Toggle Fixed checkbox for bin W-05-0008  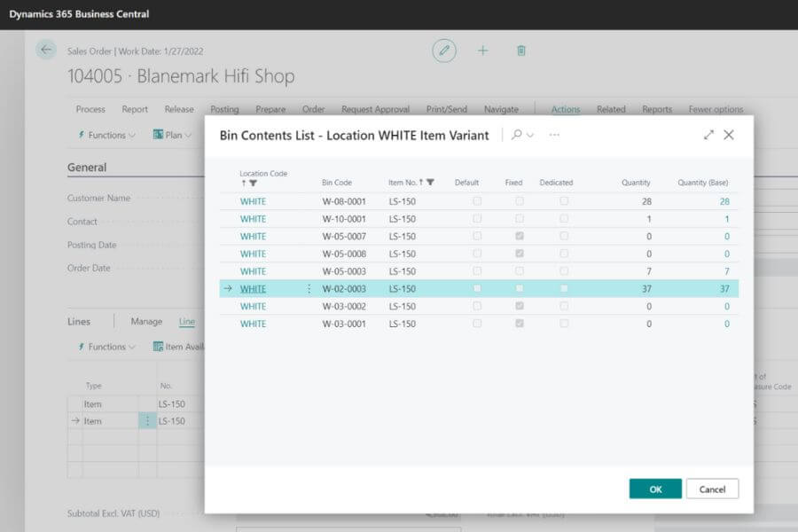(x=519, y=254)
